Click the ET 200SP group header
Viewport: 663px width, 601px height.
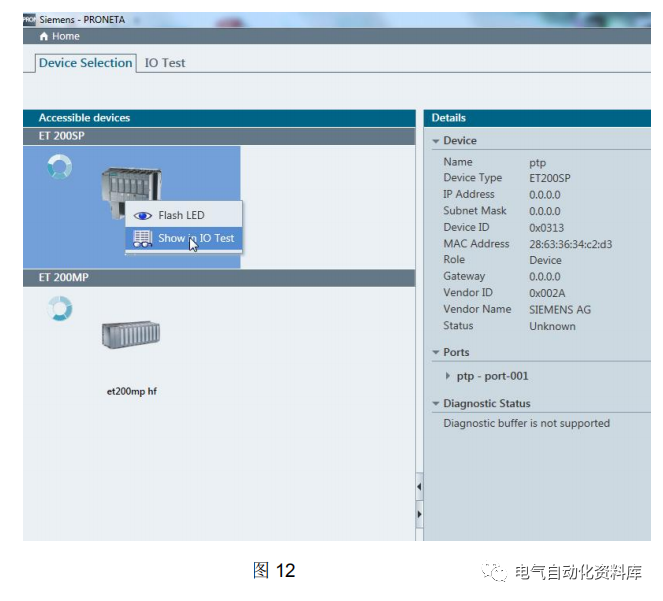[x=219, y=136]
